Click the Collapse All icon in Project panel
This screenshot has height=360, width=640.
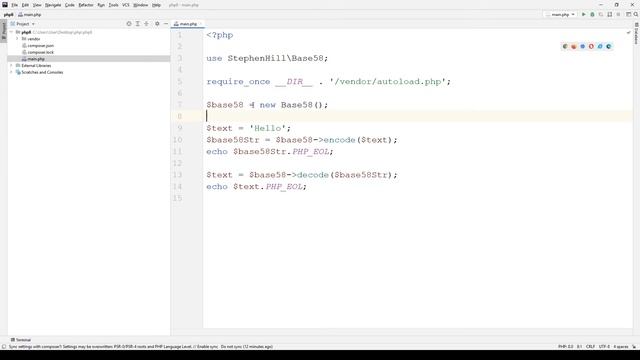(x=146, y=24)
